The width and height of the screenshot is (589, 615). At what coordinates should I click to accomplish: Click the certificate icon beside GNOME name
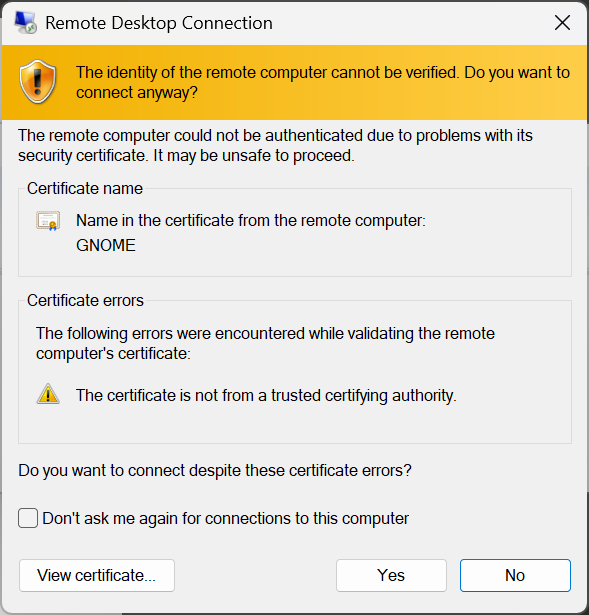48,221
